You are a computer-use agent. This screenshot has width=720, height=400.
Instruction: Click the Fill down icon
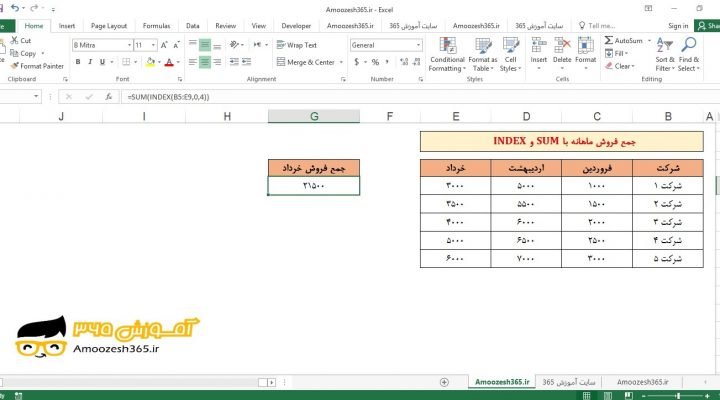[609, 53]
